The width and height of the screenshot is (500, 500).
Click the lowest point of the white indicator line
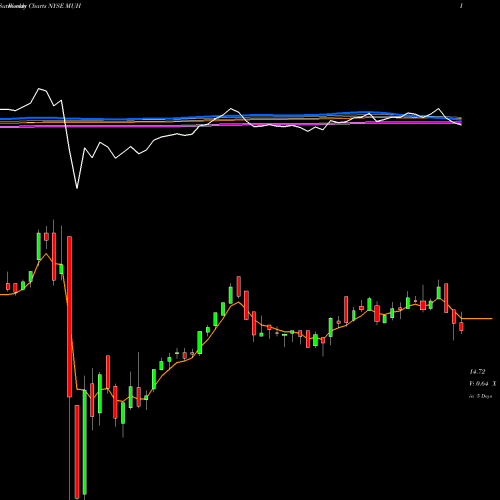[x=77, y=188]
